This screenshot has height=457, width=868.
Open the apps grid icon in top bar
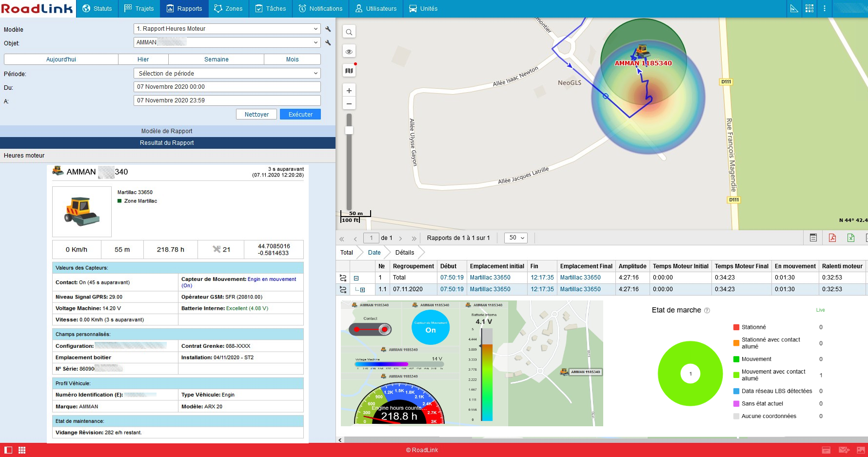pos(809,8)
